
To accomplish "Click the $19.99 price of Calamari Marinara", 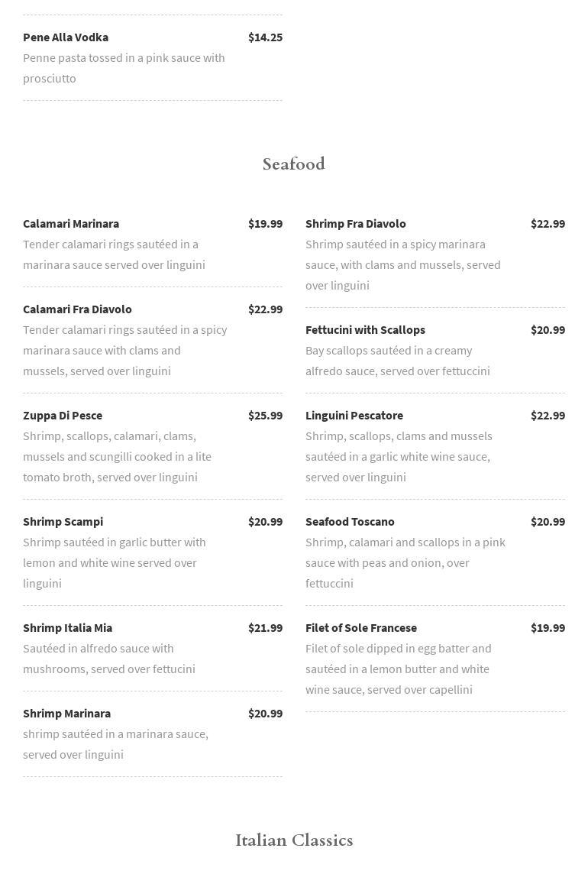I will [x=265, y=224].
